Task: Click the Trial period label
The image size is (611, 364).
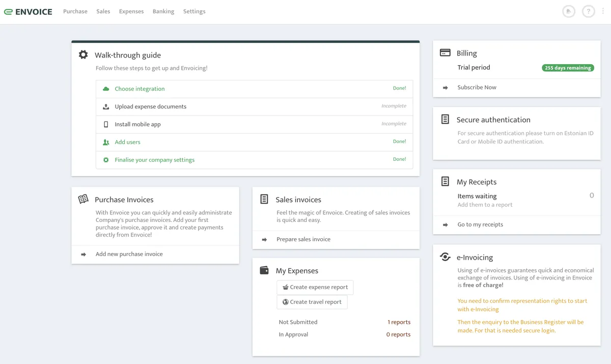Action: (474, 67)
